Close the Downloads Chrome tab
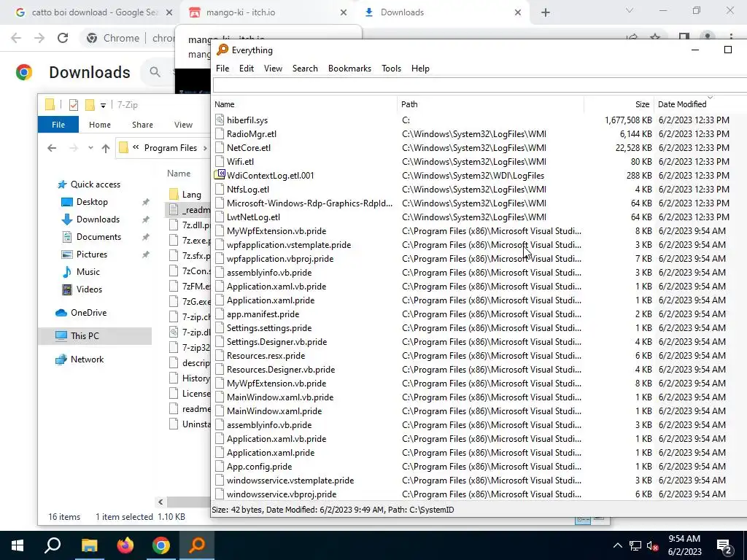Image resolution: width=747 pixels, height=560 pixels. tap(518, 12)
